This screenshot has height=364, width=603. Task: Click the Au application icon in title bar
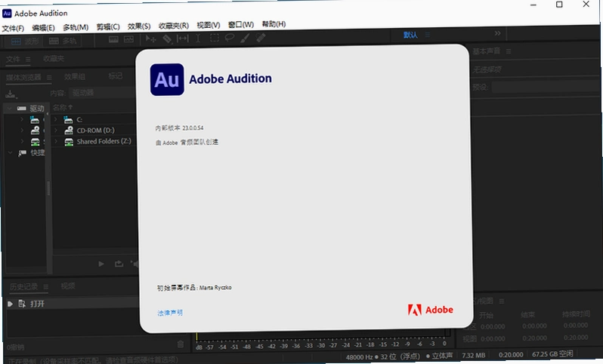7,14
